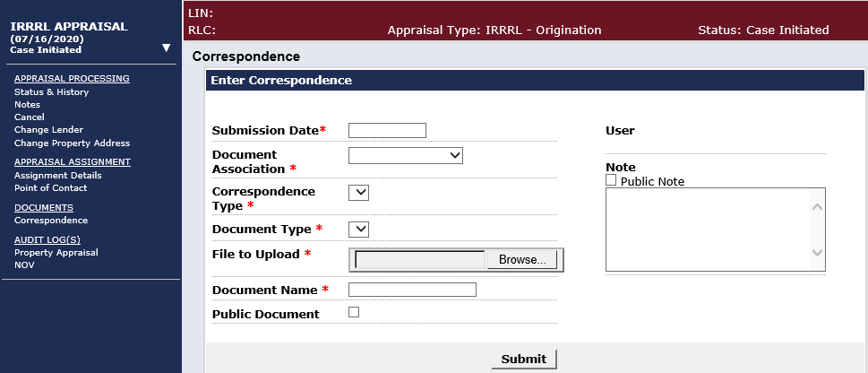Open the Correspondence Type dropdown

pos(358,193)
